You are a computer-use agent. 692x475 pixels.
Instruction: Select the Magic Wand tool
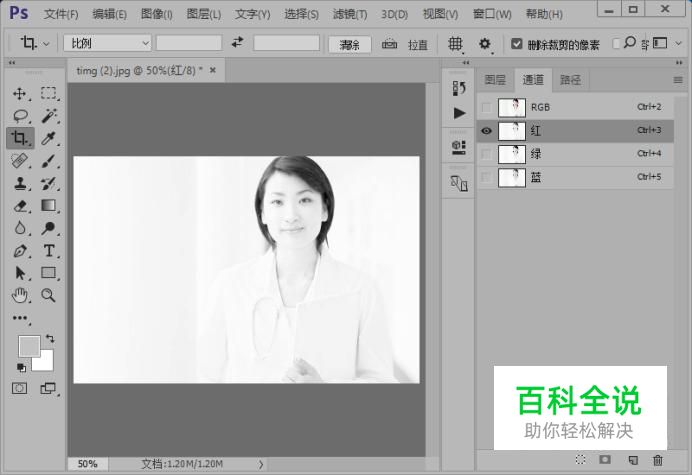(x=49, y=116)
